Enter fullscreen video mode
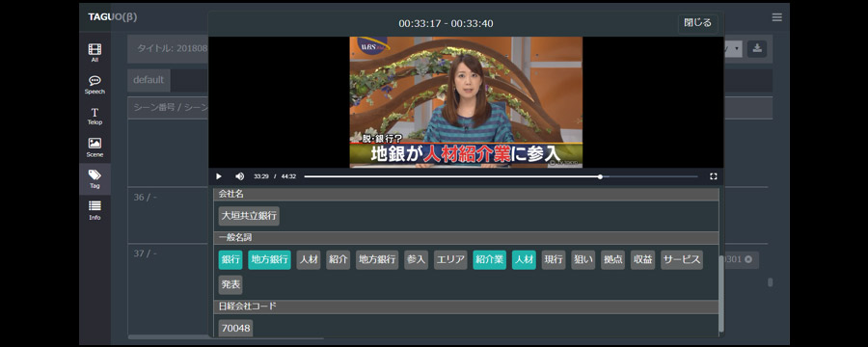Image resolution: width=868 pixels, height=347 pixels. pyautogui.click(x=713, y=176)
